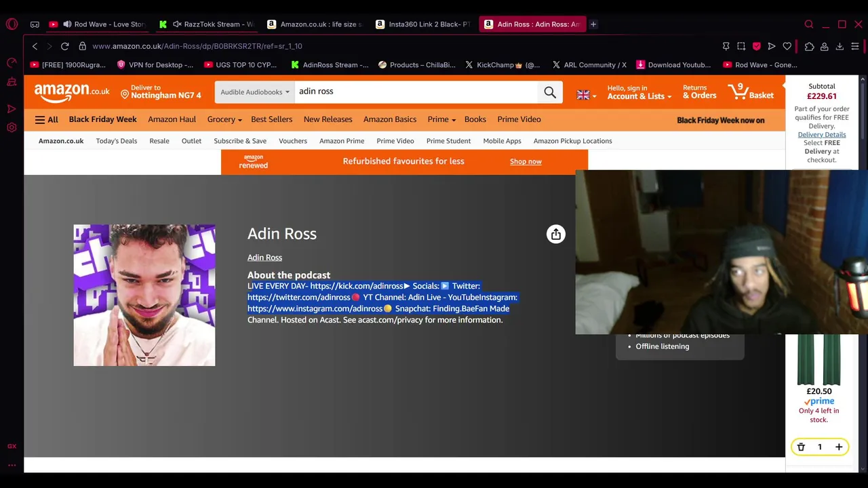Image resolution: width=868 pixels, height=488 pixels.
Task: Click the Adin Ross podcast cover image
Action: tap(144, 296)
